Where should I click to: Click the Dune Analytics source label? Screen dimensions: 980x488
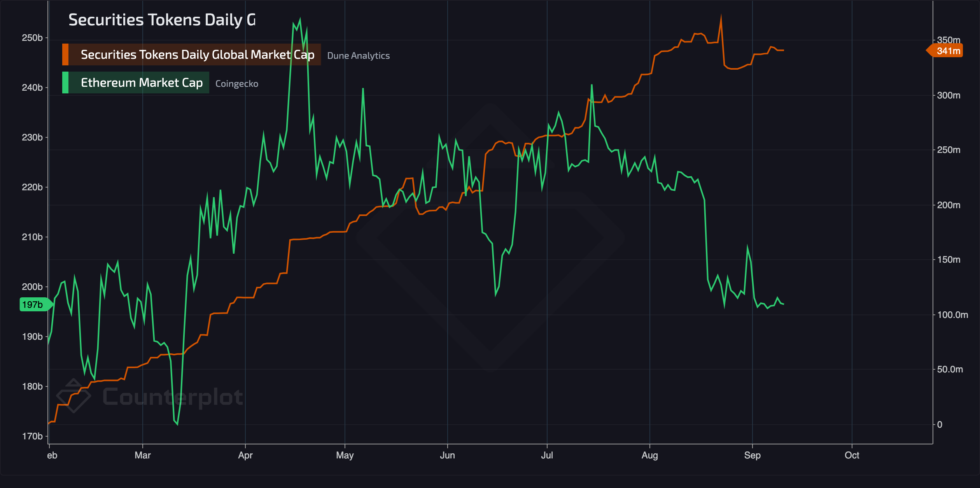pyautogui.click(x=358, y=56)
